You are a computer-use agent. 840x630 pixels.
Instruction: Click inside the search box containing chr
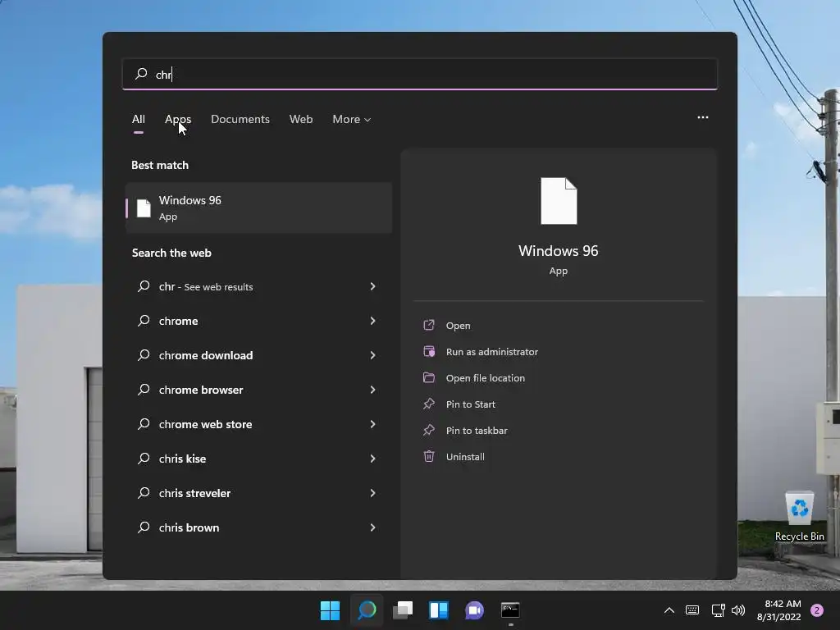(x=420, y=74)
